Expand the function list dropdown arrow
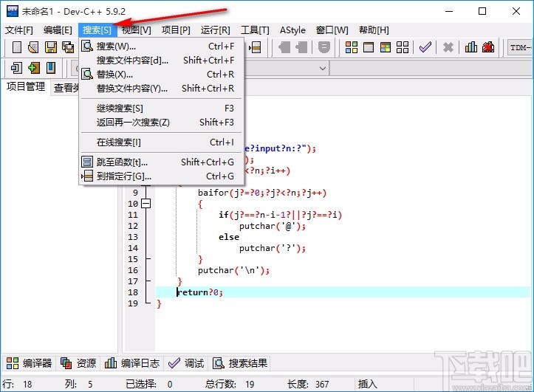534x392 pixels. 323,69
